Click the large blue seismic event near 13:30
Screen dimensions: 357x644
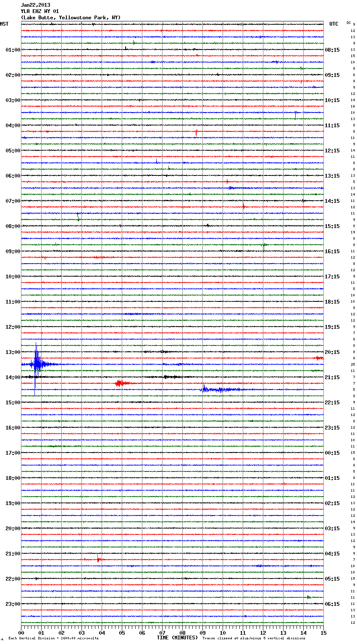[x=37, y=364]
